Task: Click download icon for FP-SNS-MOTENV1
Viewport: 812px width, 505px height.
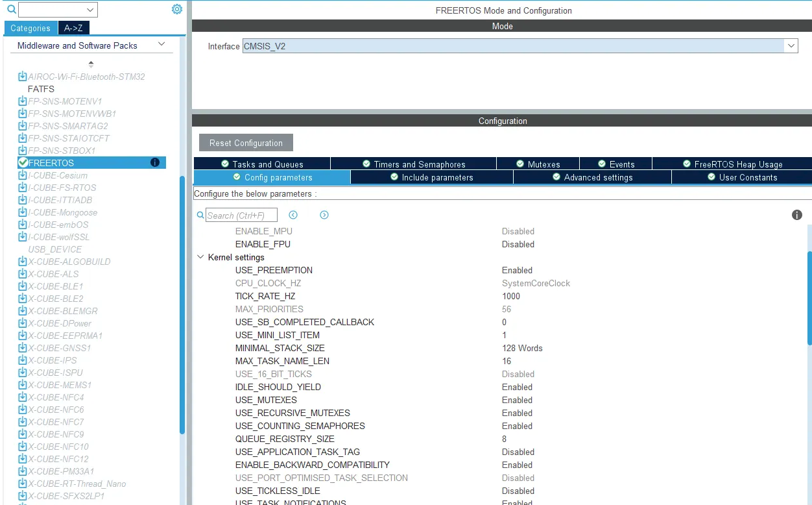Action: (23, 101)
